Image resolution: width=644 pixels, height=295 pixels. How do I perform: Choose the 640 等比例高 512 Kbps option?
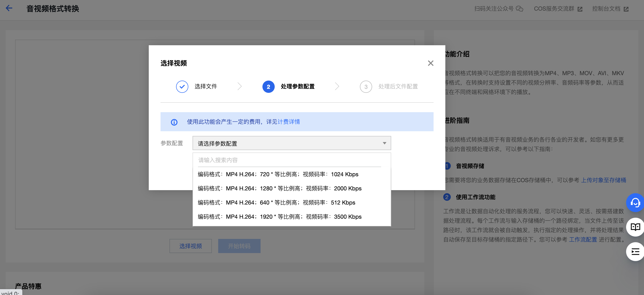pos(276,202)
